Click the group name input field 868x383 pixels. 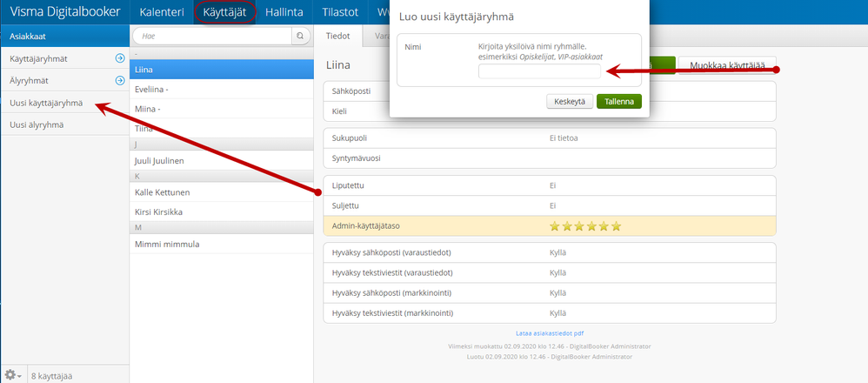point(539,71)
